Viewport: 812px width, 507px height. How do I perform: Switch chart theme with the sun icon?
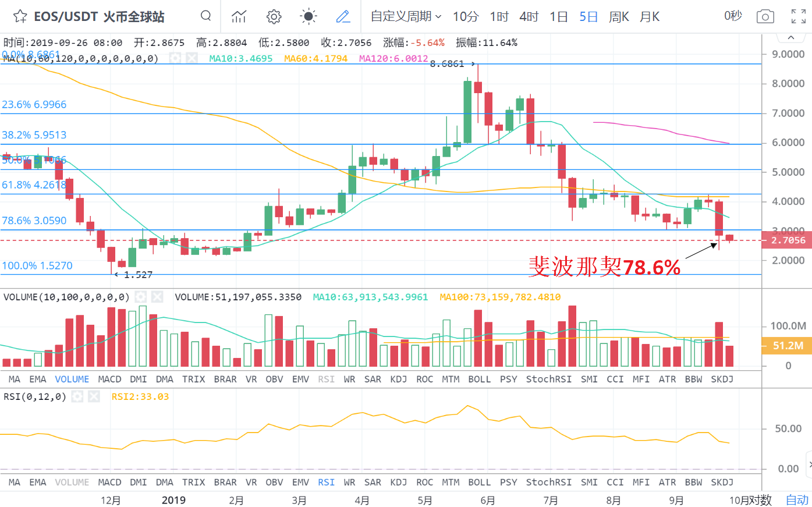coord(309,17)
